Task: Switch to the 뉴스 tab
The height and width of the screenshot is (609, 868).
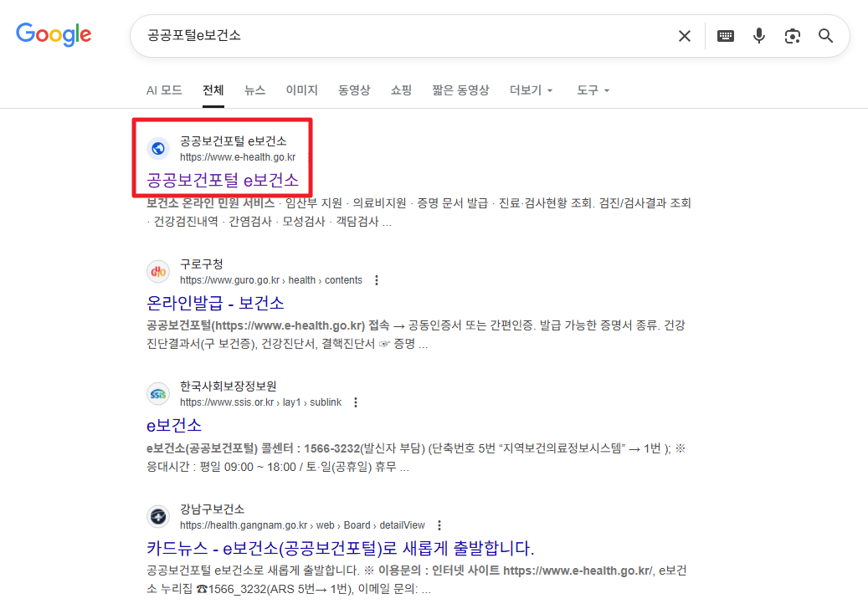Action: (255, 90)
